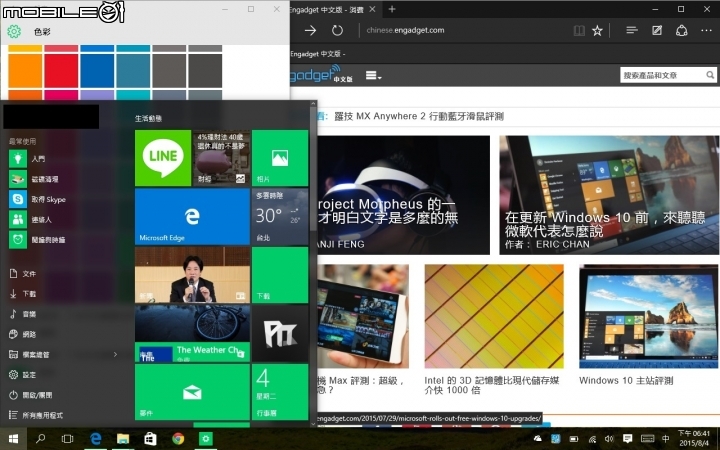The height and width of the screenshot is (450, 720).
Task: Open The Weather Channel tile
Action: [x=192, y=333]
